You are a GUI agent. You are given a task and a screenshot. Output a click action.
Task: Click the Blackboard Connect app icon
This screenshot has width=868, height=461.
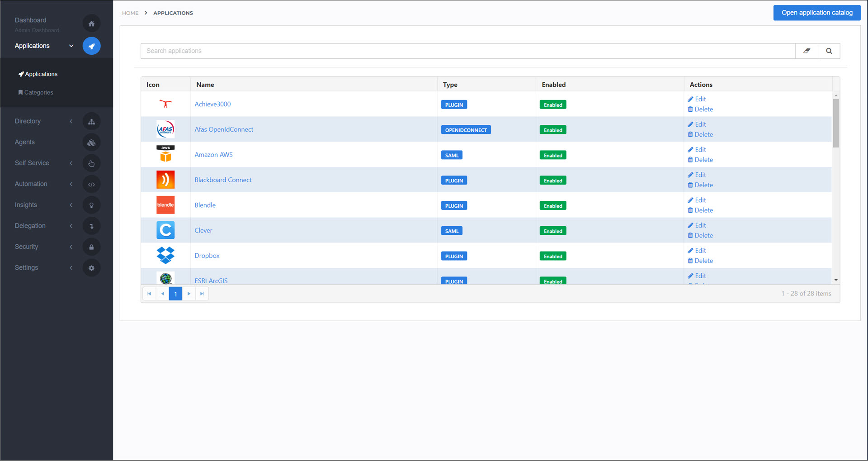[165, 180]
